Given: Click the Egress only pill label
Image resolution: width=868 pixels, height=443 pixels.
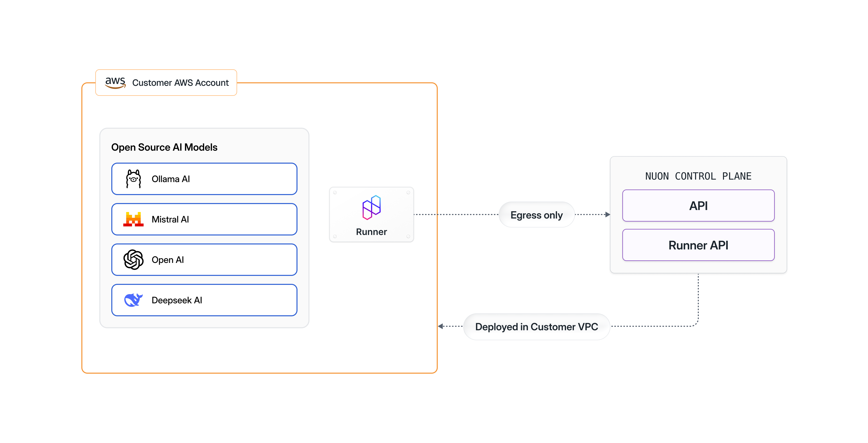Looking at the screenshot, I should click(x=536, y=215).
